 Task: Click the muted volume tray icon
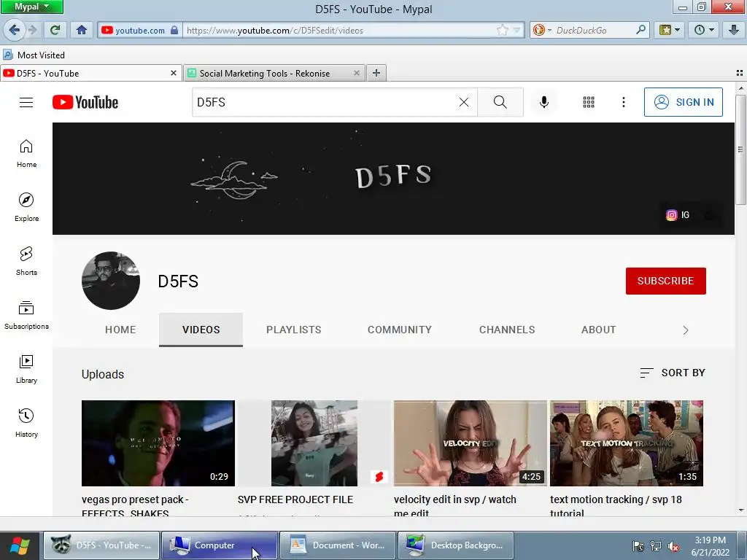[673, 547]
